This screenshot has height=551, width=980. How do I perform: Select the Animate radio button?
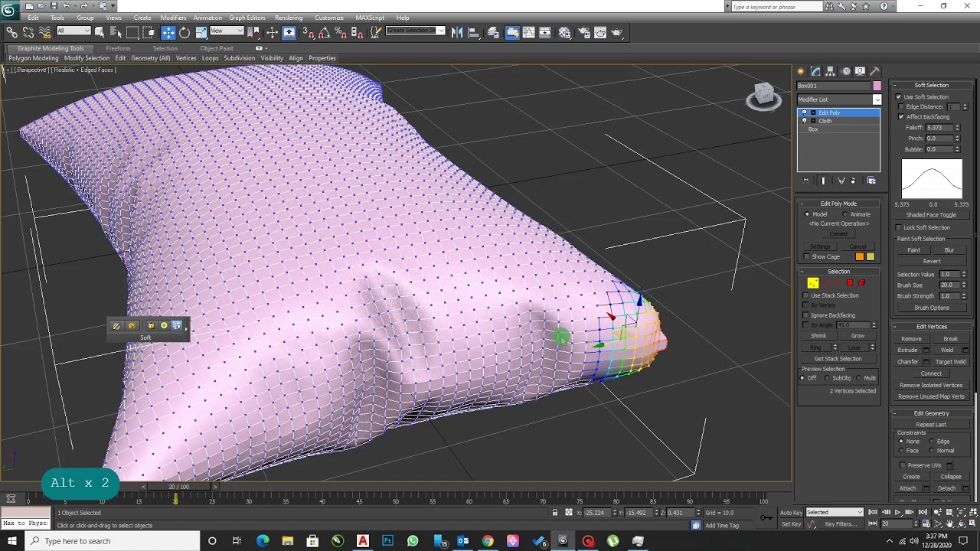coord(845,214)
